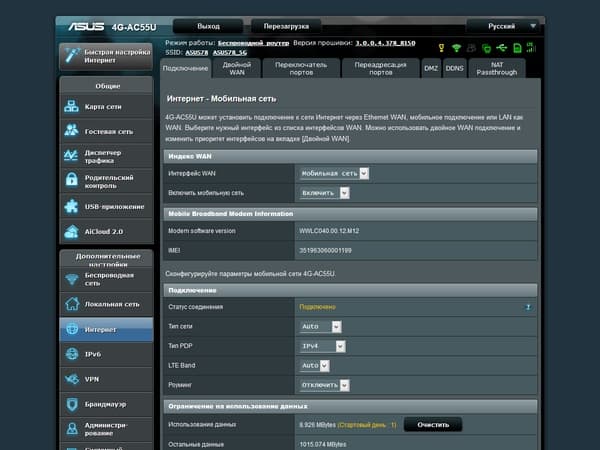Open the Интерфейс WAN dropdown
This screenshot has height=450, width=600.
(x=334, y=173)
